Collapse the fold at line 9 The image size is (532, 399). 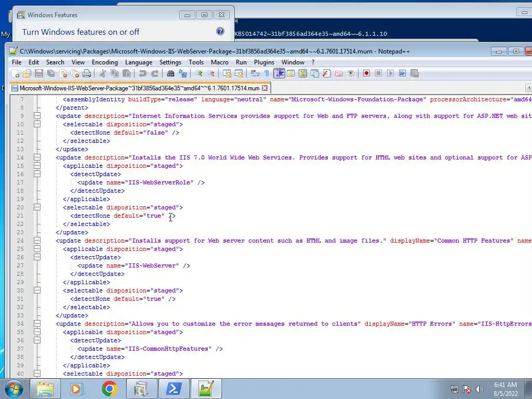pos(37,116)
